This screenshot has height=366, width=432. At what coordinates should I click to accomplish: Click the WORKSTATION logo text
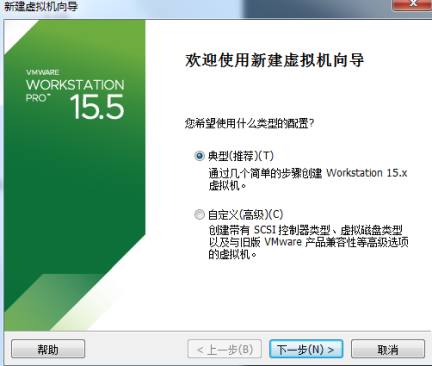pyautogui.click(x=75, y=85)
